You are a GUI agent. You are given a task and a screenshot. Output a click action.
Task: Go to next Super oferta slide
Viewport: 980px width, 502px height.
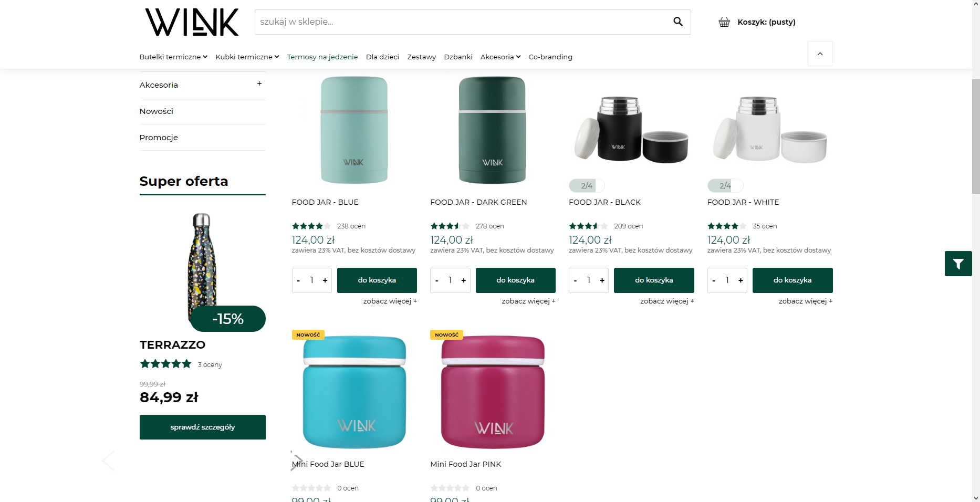pyautogui.click(x=297, y=461)
